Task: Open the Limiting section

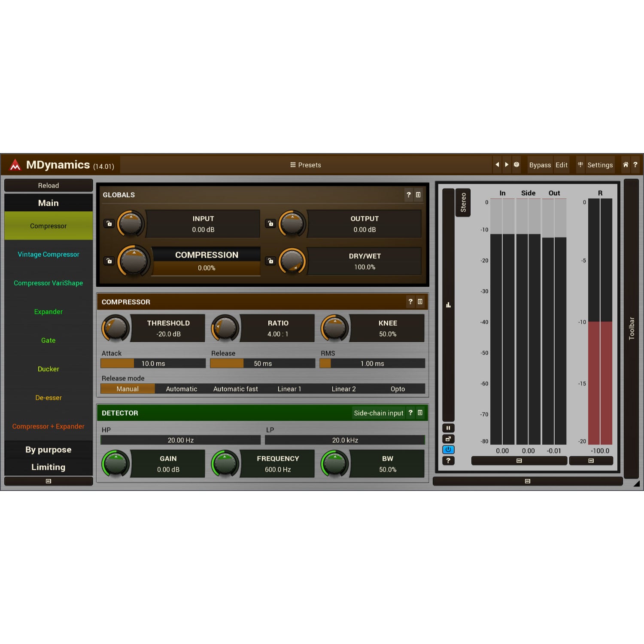Action: tap(49, 467)
